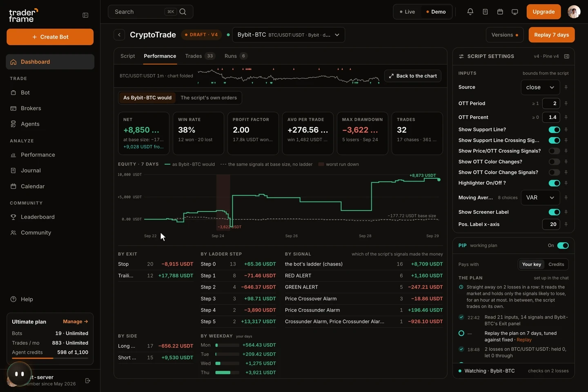Screen dimensions: 588x392
Task: Click the monitor display icon in header
Action: coord(514,12)
